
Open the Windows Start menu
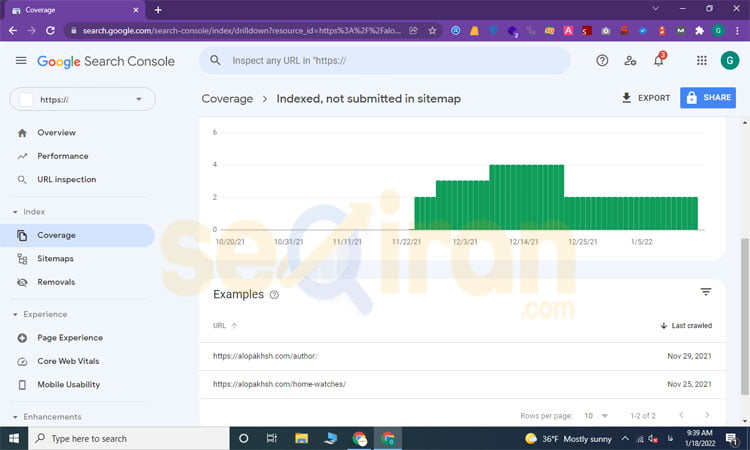pyautogui.click(x=14, y=439)
